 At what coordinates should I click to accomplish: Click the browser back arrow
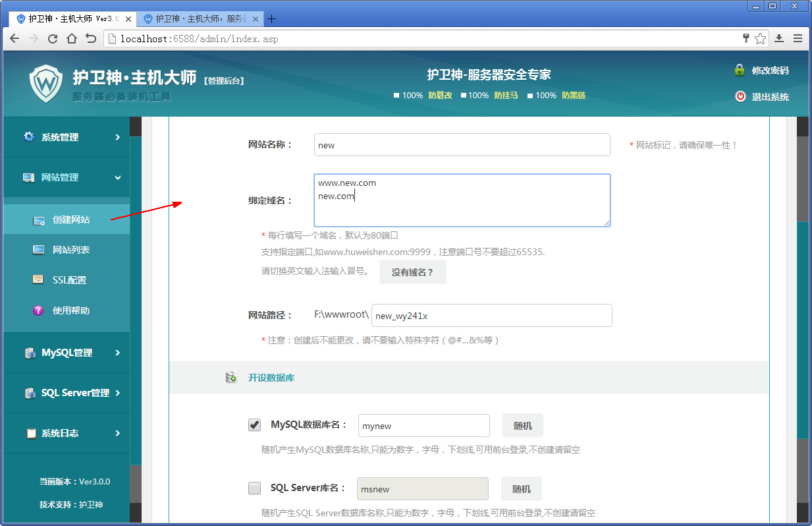14,39
